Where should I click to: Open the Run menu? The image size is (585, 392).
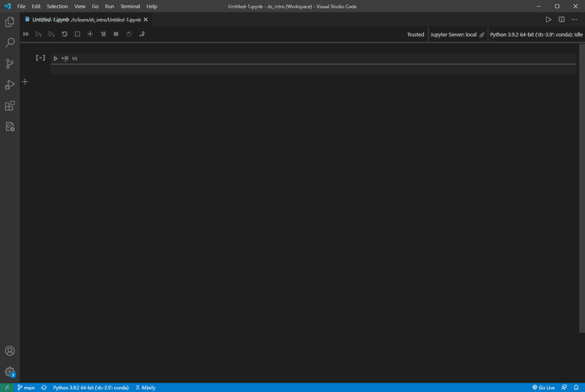pos(109,7)
